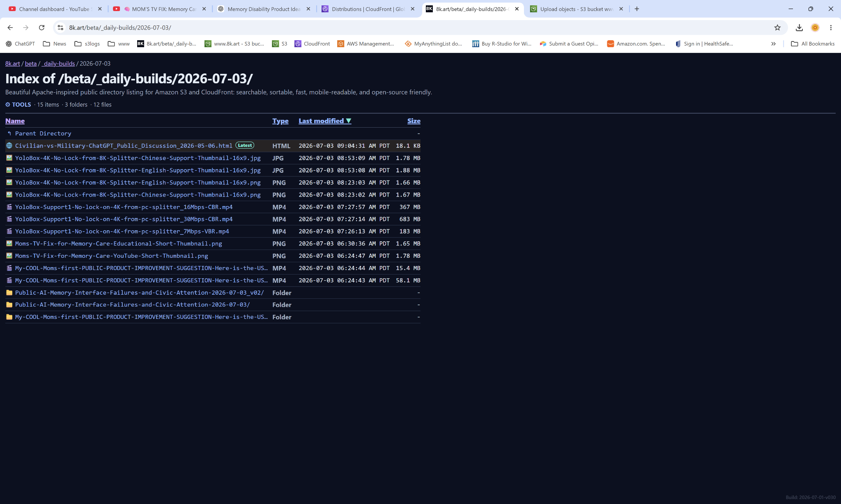
Task: Close the Upload objects S3 tab
Action: (621, 9)
